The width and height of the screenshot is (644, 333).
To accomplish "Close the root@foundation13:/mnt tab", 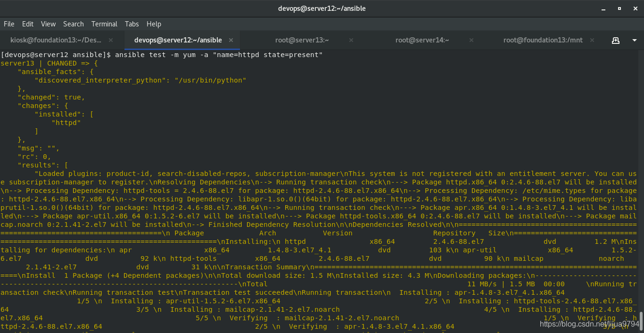I will (x=592, y=40).
